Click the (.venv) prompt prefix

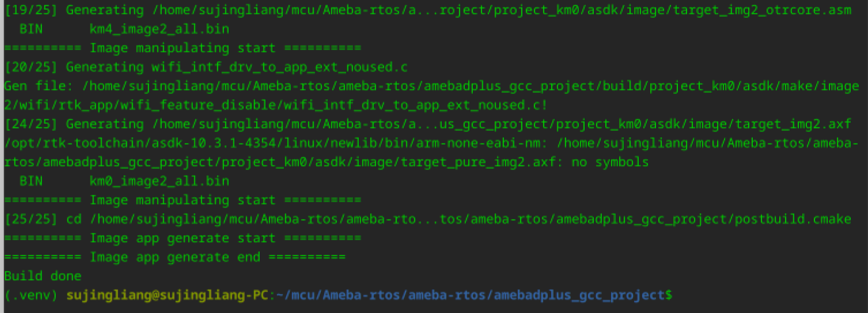(x=31, y=296)
